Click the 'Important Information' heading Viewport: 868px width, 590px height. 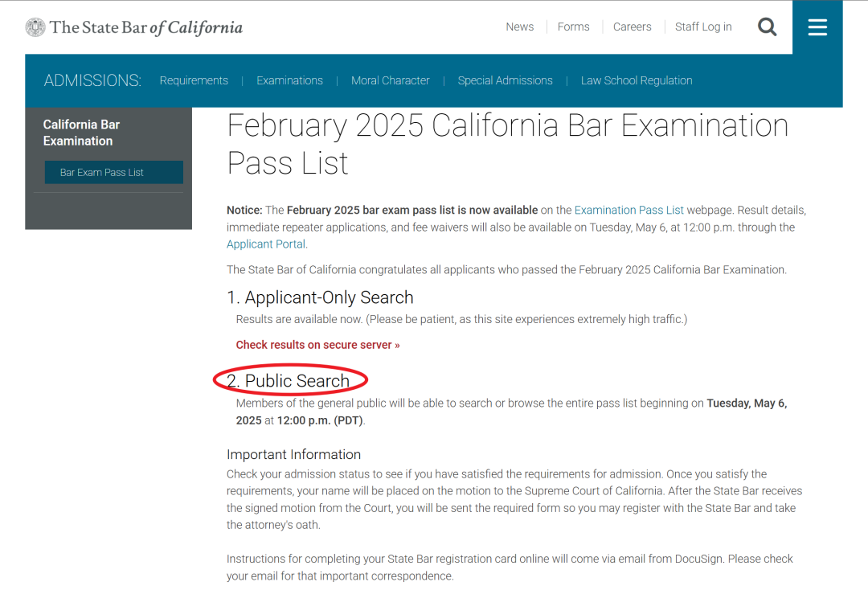(293, 454)
